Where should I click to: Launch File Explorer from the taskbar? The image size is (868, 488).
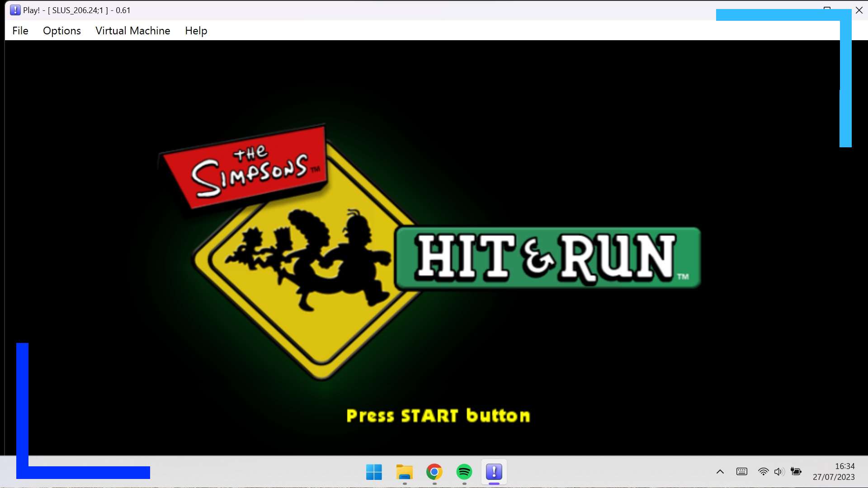(x=404, y=472)
